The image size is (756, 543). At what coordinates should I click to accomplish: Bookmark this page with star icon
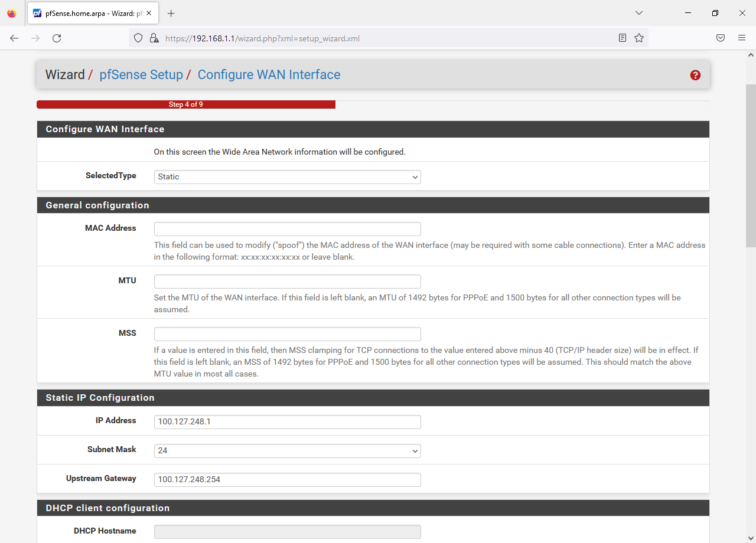pos(639,38)
